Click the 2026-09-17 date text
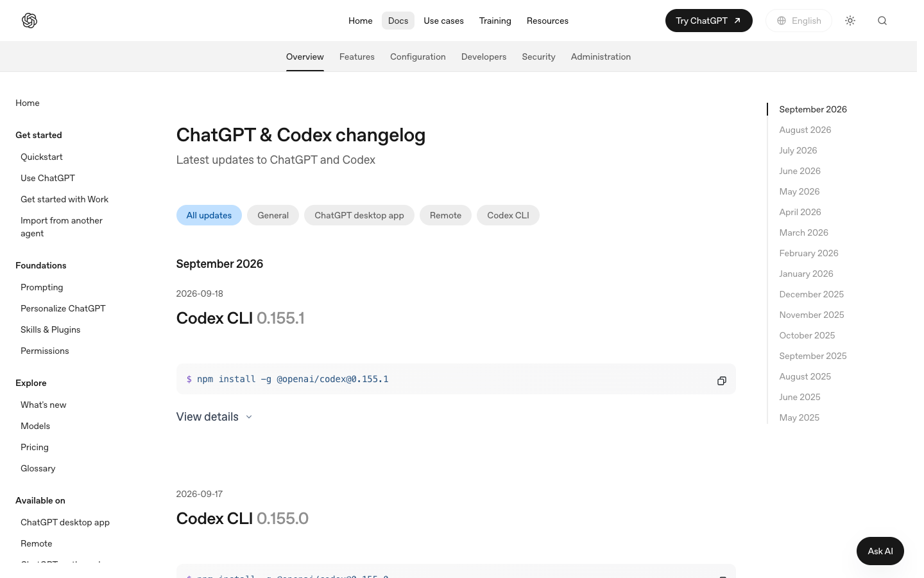Image resolution: width=924 pixels, height=578 pixels. (200, 494)
